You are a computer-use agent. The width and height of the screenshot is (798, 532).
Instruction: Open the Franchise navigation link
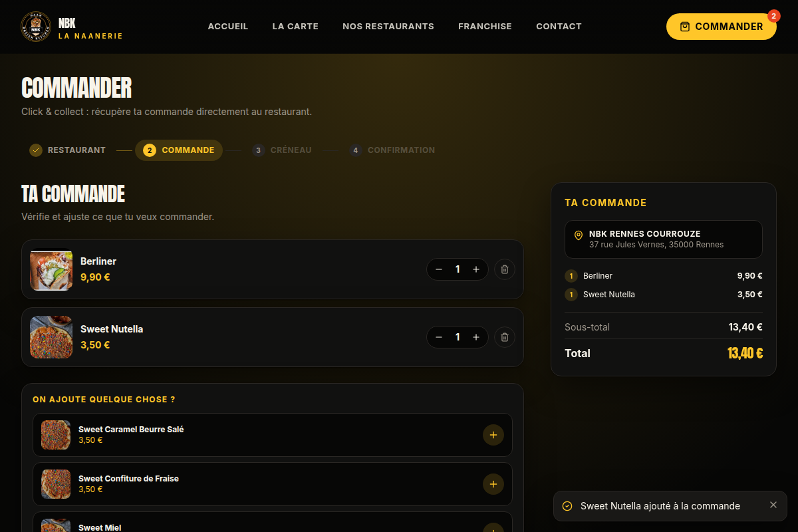tap(485, 27)
